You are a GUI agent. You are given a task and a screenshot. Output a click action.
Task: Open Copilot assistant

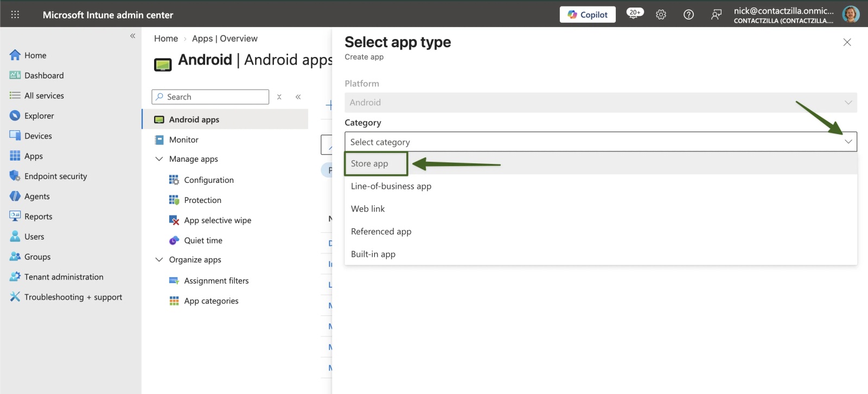click(x=588, y=15)
